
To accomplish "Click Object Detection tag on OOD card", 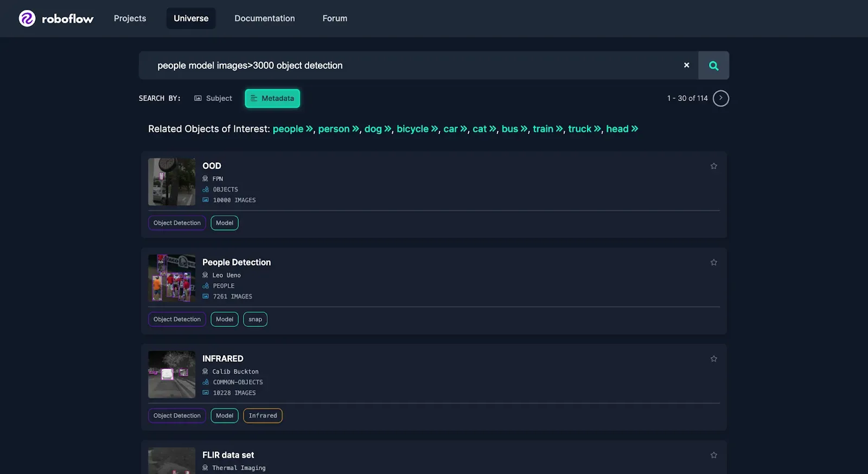I will point(177,223).
